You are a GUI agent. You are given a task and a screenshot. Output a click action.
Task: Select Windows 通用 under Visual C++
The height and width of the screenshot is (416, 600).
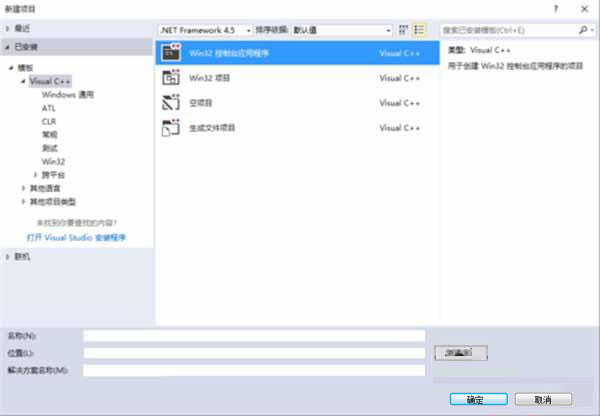coord(68,95)
